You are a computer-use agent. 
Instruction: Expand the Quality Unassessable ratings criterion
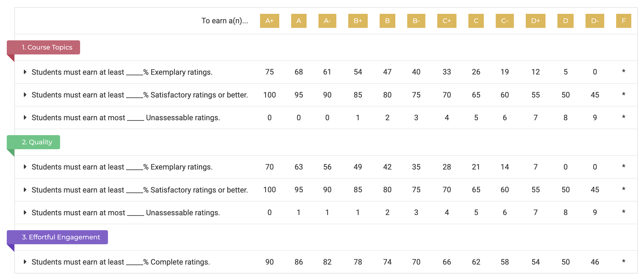coord(25,213)
